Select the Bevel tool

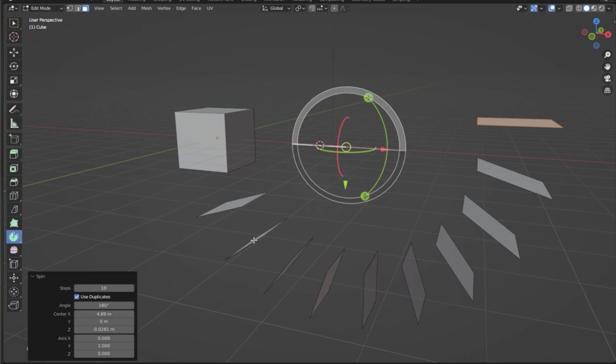tap(14, 182)
